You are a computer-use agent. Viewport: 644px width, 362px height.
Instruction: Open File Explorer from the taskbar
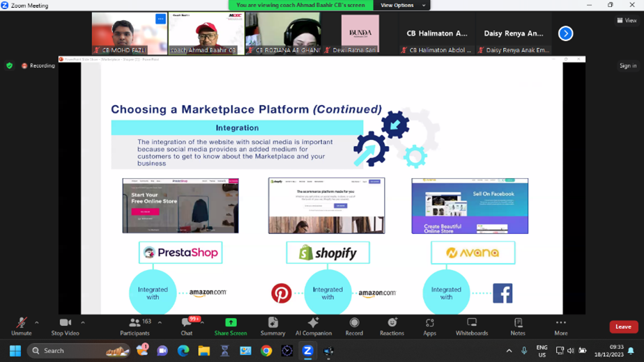[204, 351]
